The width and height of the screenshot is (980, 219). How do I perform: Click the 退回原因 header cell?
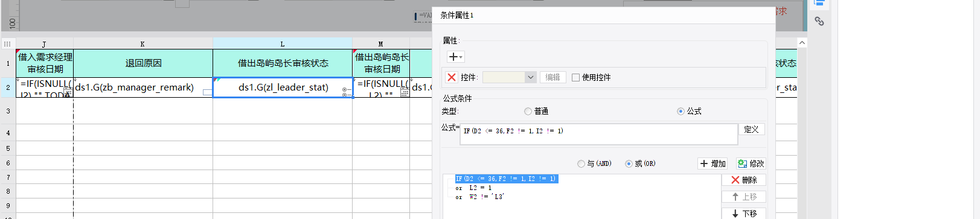(143, 63)
